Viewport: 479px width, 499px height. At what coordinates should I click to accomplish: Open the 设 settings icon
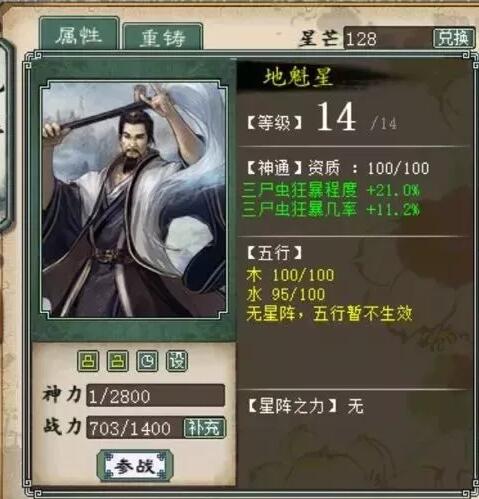(177, 361)
